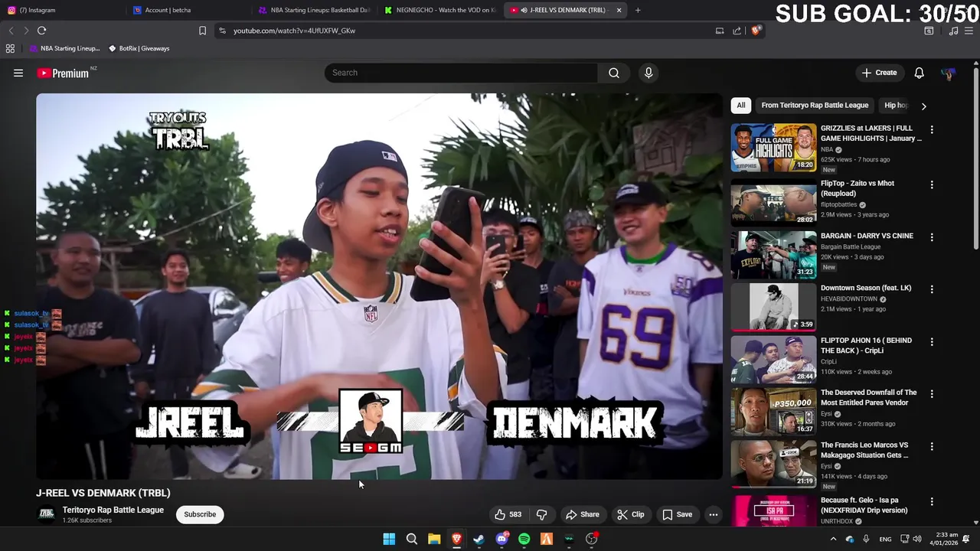Open NBA Starting Lineup bookmark
Image resolution: width=980 pixels, height=551 pixels.
tap(65, 48)
